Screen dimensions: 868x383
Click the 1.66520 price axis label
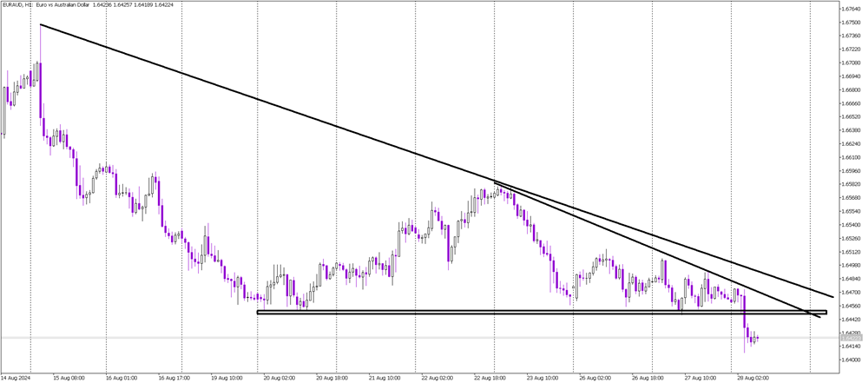(x=851, y=117)
